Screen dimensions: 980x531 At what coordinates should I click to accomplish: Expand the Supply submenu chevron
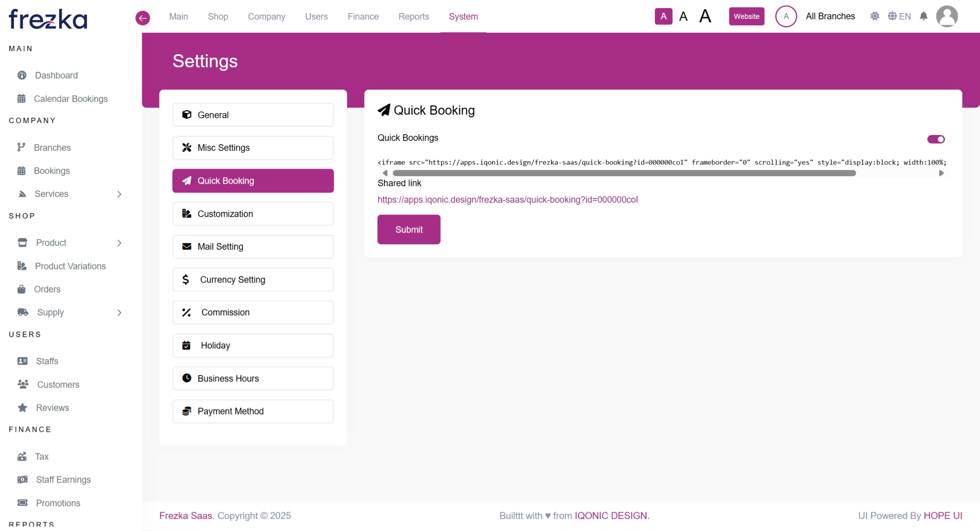[x=119, y=312]
